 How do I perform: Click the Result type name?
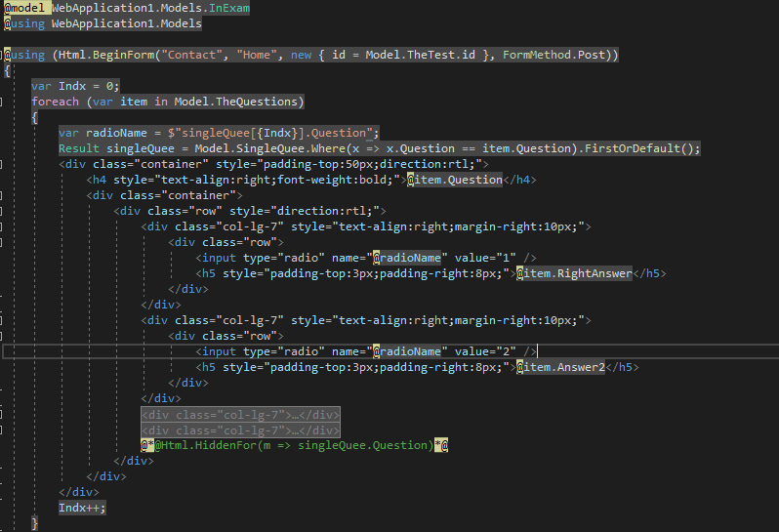79,148
